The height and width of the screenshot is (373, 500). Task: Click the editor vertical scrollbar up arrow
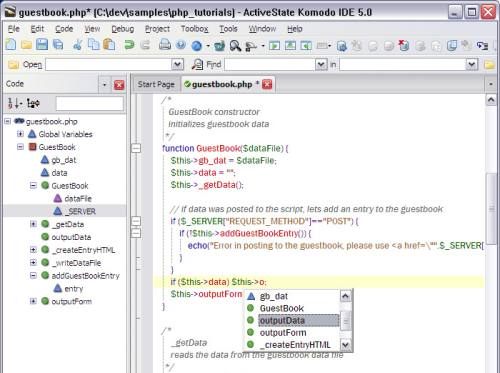[x=491, y=100]
